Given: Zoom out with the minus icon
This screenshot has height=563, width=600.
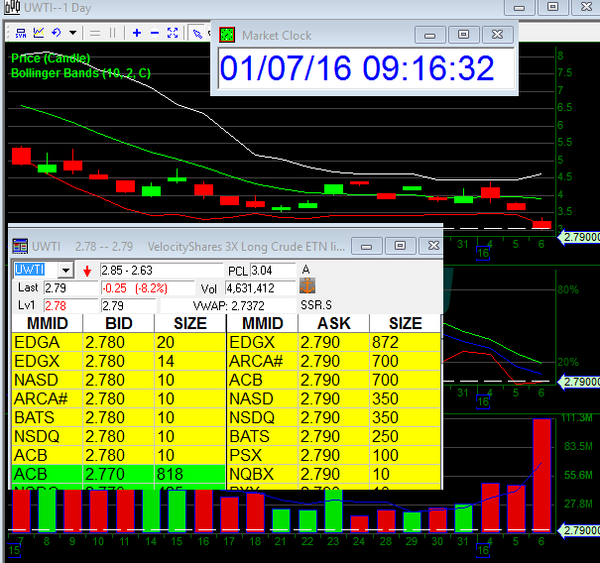Looking at the screenshot, I should pyautogui.click(x=154, y=32).
